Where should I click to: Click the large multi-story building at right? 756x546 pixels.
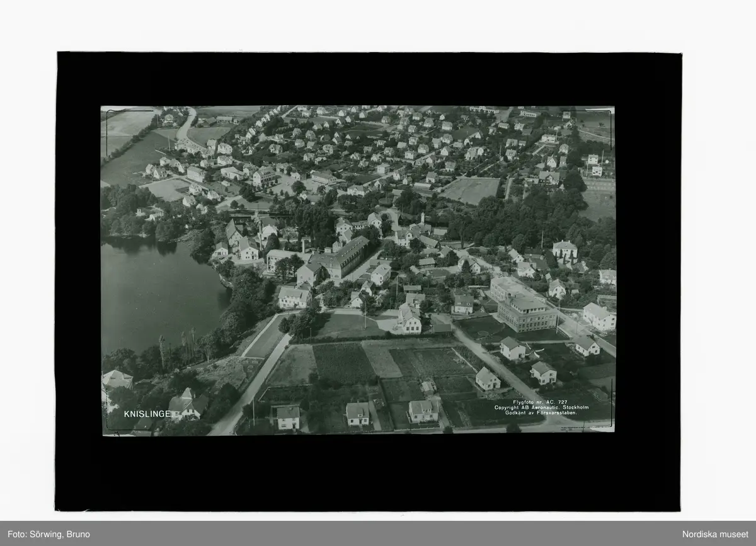click(x=527, y=314)
